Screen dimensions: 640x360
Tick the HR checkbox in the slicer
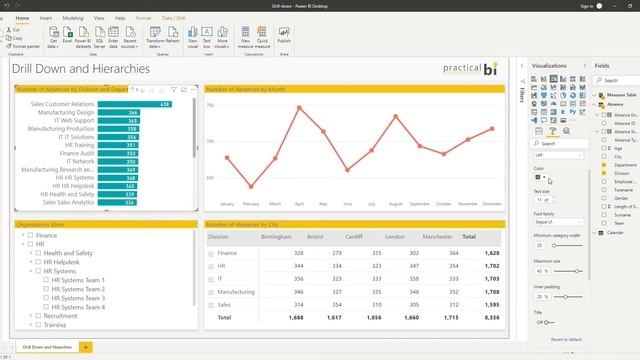point(31,244)
